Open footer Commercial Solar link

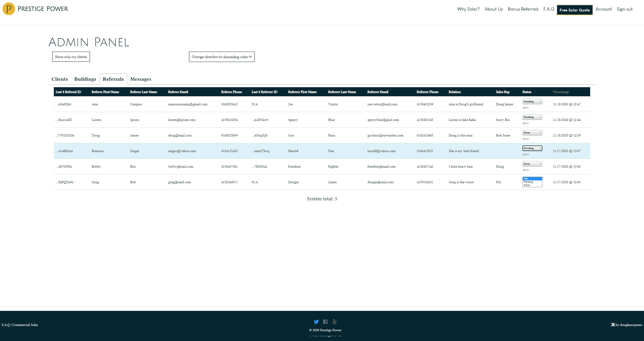click(x=25, y=325)
